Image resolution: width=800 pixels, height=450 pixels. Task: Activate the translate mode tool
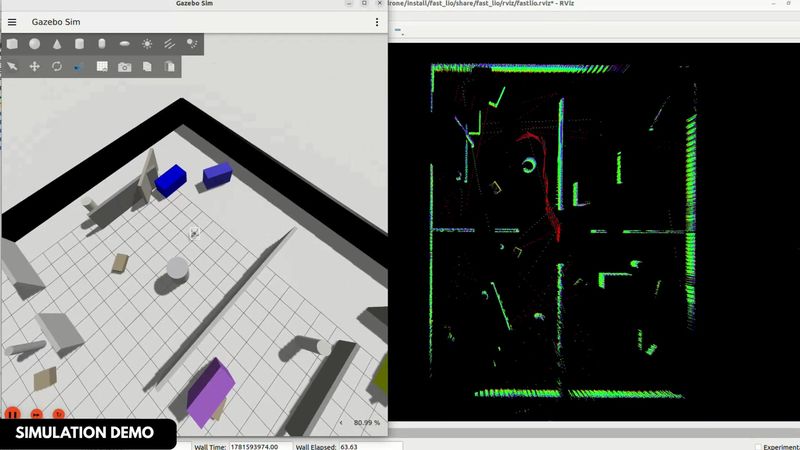pyautogui.click(x=35, y=66)
